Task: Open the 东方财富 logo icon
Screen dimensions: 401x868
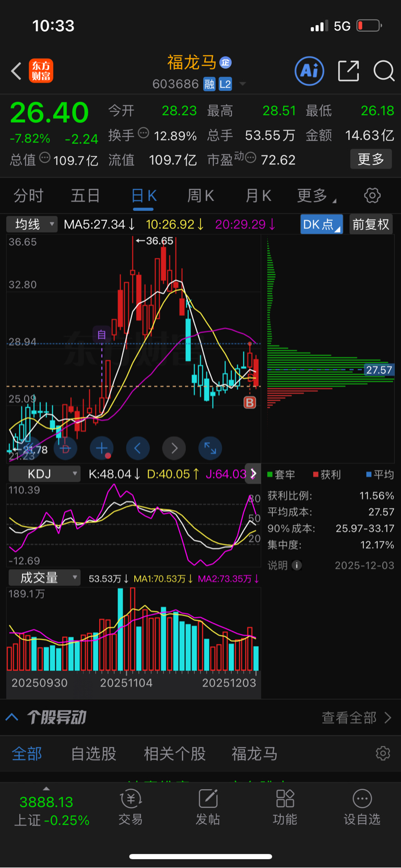Action: click(41, 71)
